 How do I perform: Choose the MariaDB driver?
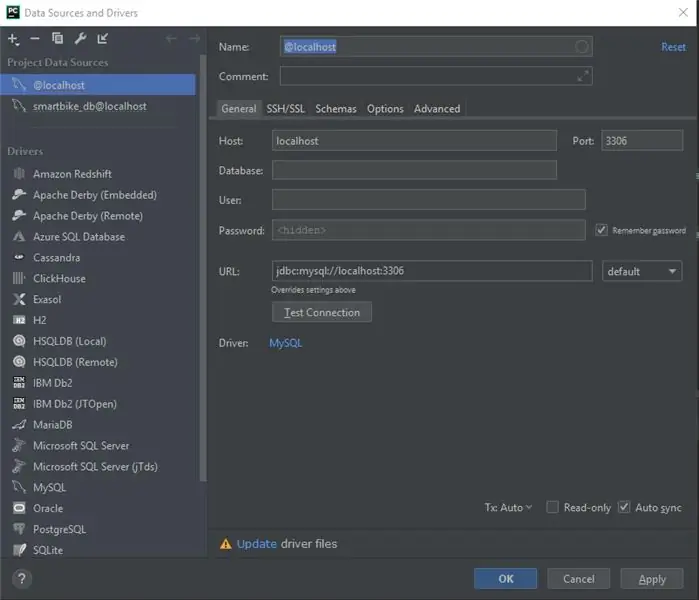click(53, 425)
